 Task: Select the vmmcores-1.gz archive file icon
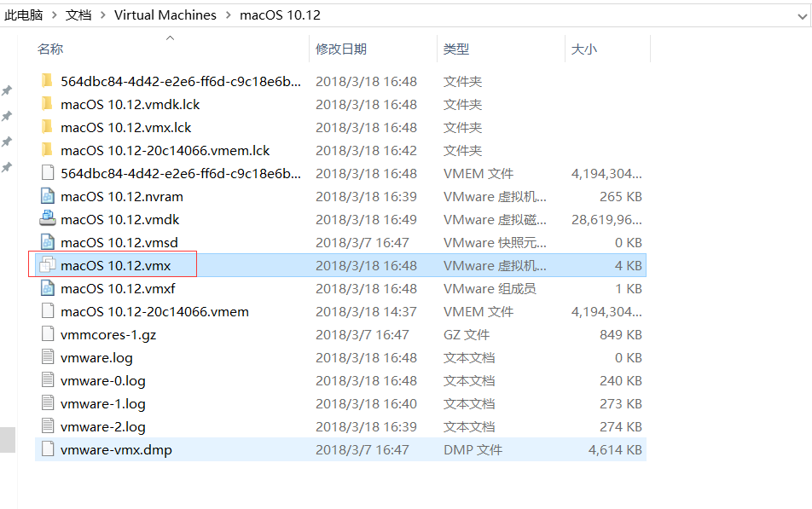click(48, 334)
